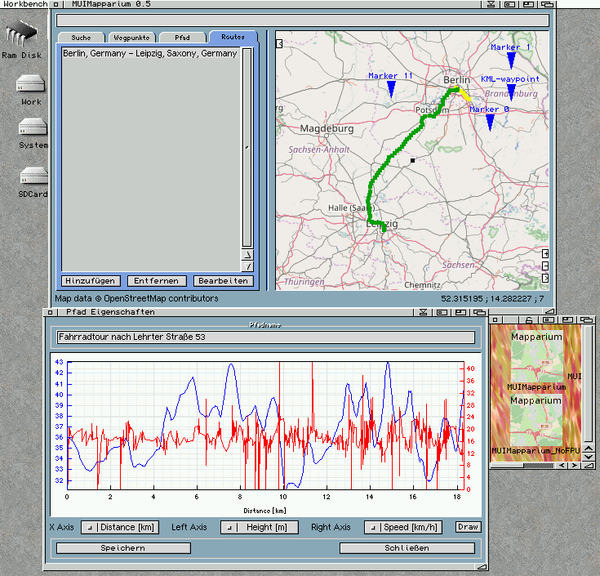
Task: Click the routes list vertical scrollbar
Action: click(247, 145)
